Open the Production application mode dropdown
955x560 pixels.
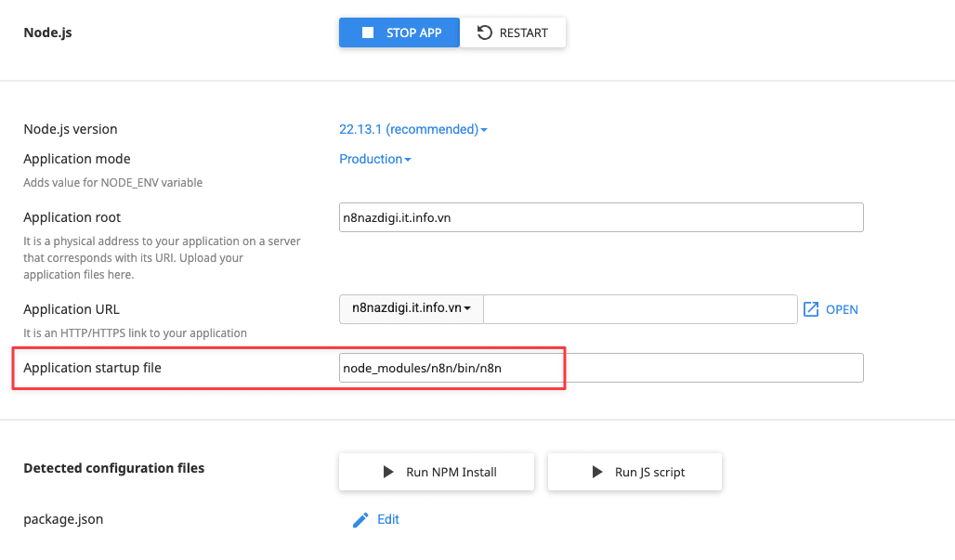(374, 159)
